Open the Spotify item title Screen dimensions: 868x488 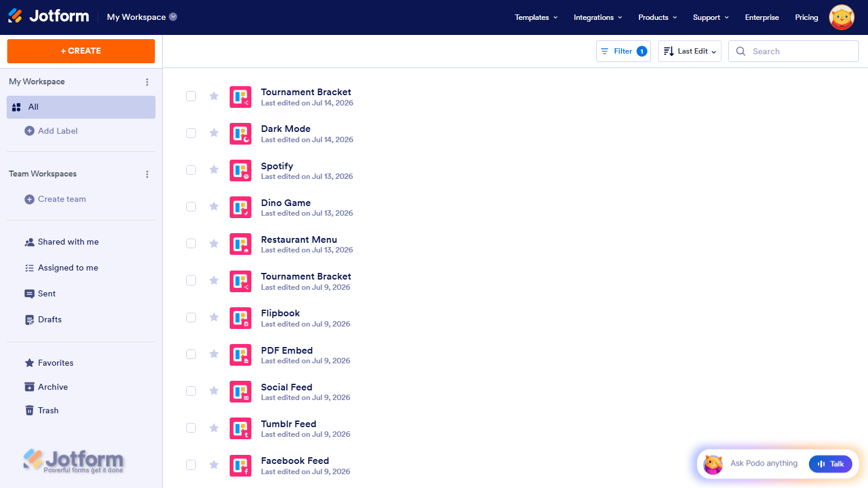(x=277, y=166)
